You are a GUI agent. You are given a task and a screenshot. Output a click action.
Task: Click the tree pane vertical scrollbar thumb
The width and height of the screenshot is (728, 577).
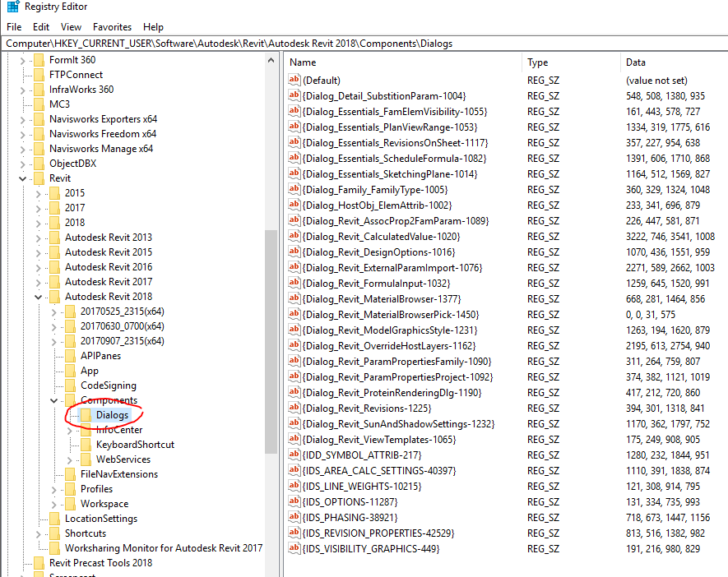[x=271, y=342]
